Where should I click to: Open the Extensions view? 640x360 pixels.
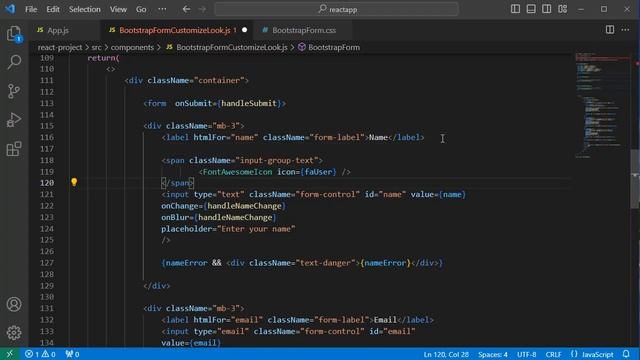pos(14,149)
